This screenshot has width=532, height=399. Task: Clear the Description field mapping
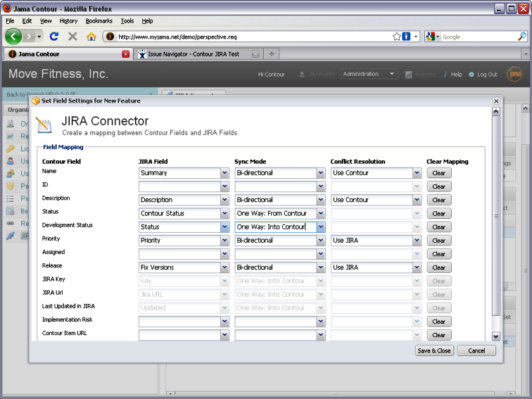[439, 200]
